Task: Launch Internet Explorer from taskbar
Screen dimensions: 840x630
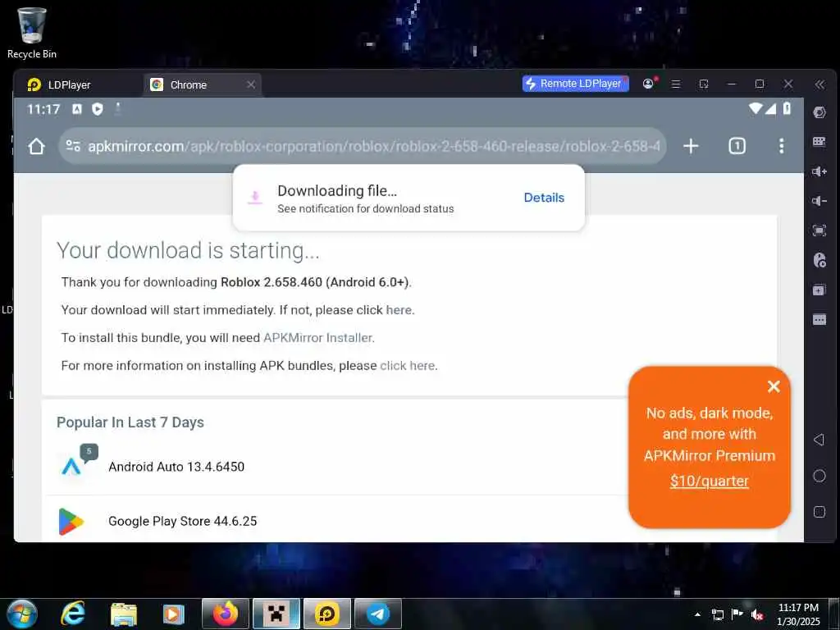Action: coord(72,614)
